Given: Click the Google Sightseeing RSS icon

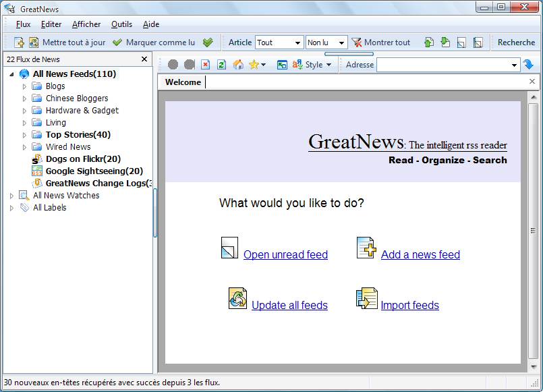Looking at the screenshot, I should tap(36, 171).
